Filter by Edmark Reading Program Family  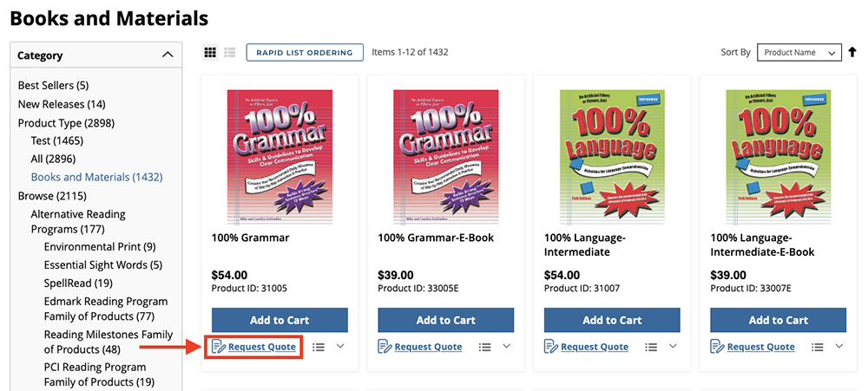100,308
